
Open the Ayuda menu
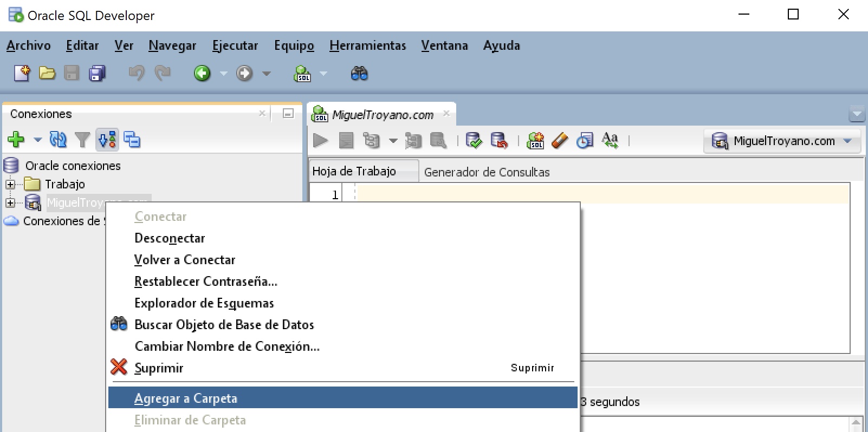[x=502, y=45]
